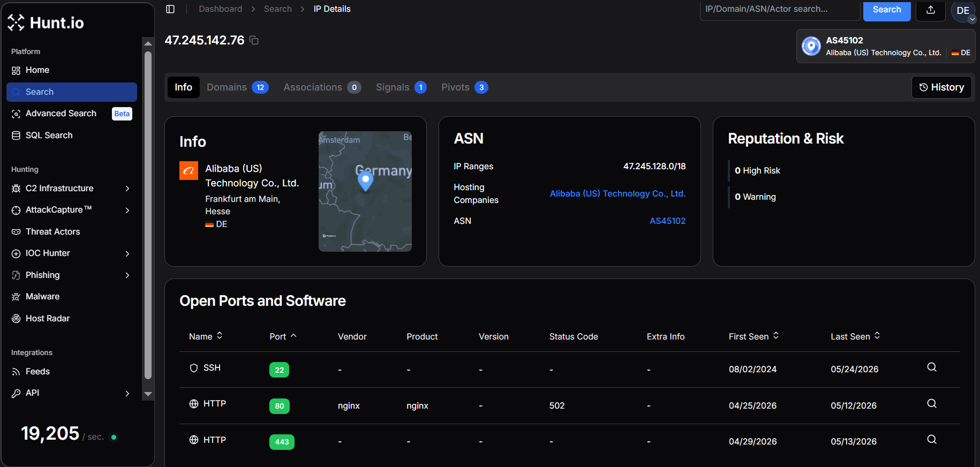Click the IP/Domain/ASN/Actor search field
980x467 pixels.
point(780,10)
